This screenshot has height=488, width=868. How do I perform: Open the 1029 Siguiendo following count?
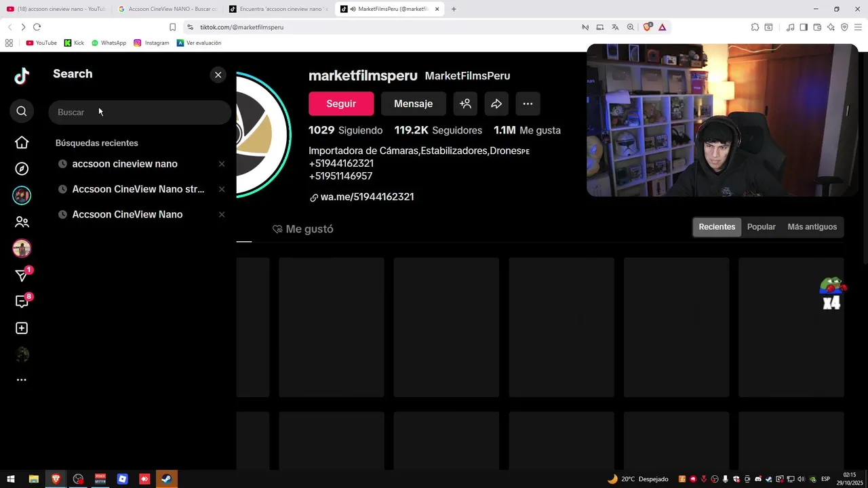(345, 130)
